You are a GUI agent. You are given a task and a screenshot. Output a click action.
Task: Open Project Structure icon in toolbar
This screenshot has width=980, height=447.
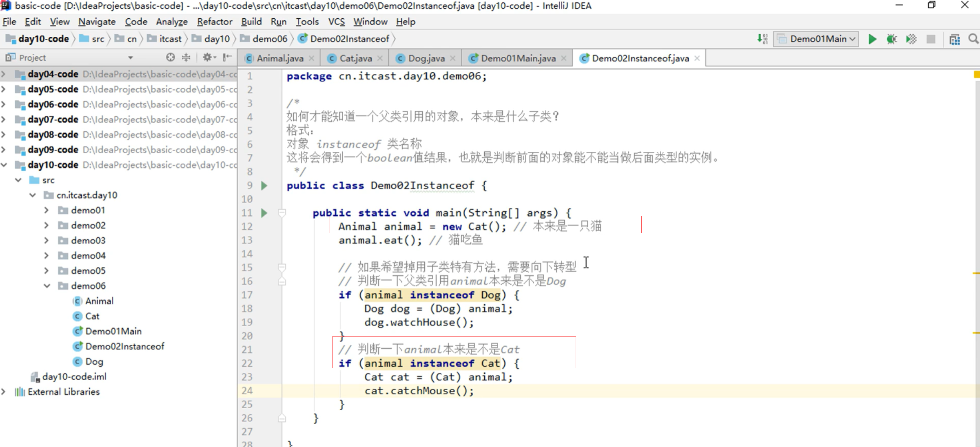tap(954, 39)
